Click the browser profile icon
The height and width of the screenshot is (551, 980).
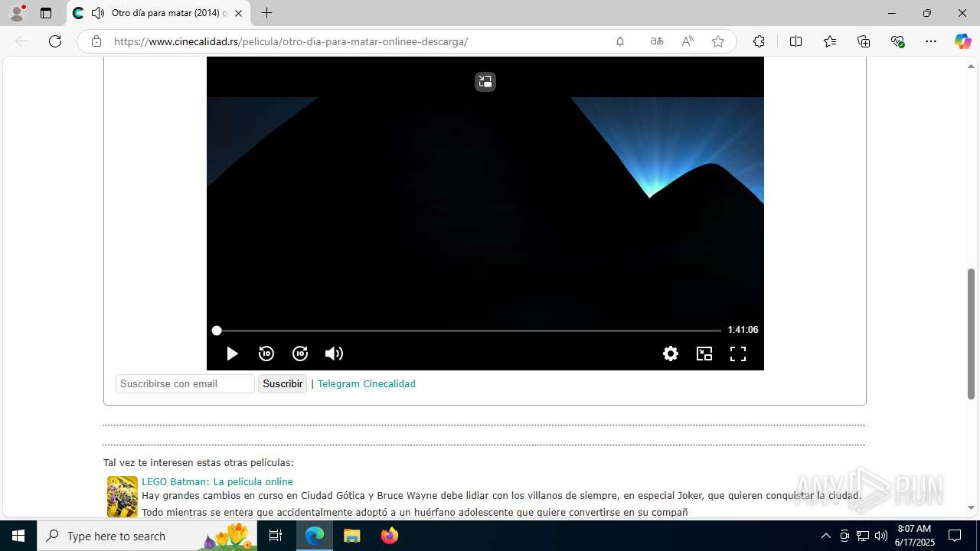point(17,13)
